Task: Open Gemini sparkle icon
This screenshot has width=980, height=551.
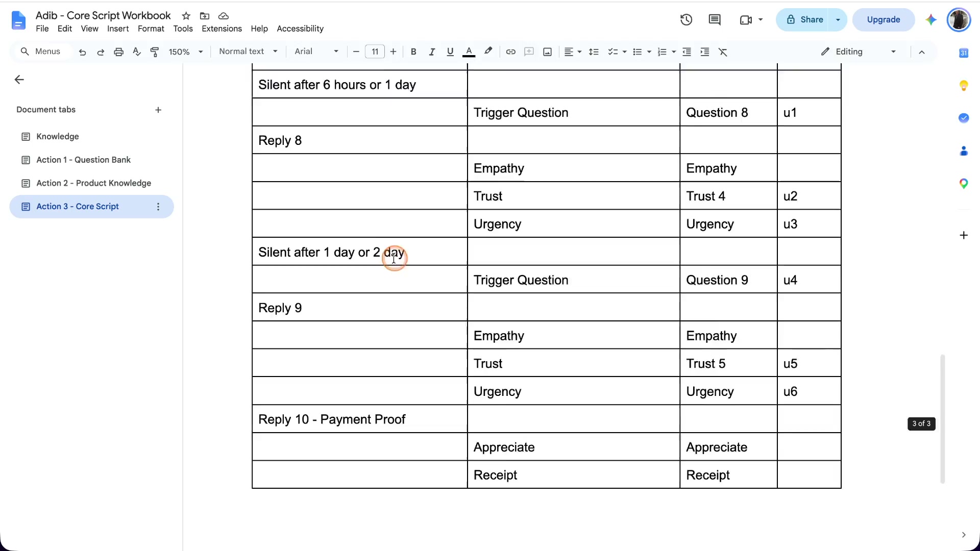Action: [x=931, y=19]
